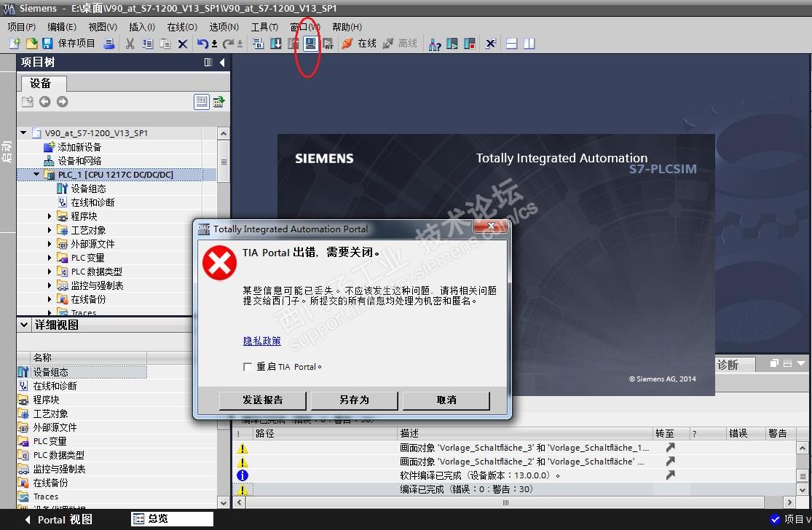Open 在线(O) menu
The width and height of the screenshot is (812, 530).
pos(182,27)
